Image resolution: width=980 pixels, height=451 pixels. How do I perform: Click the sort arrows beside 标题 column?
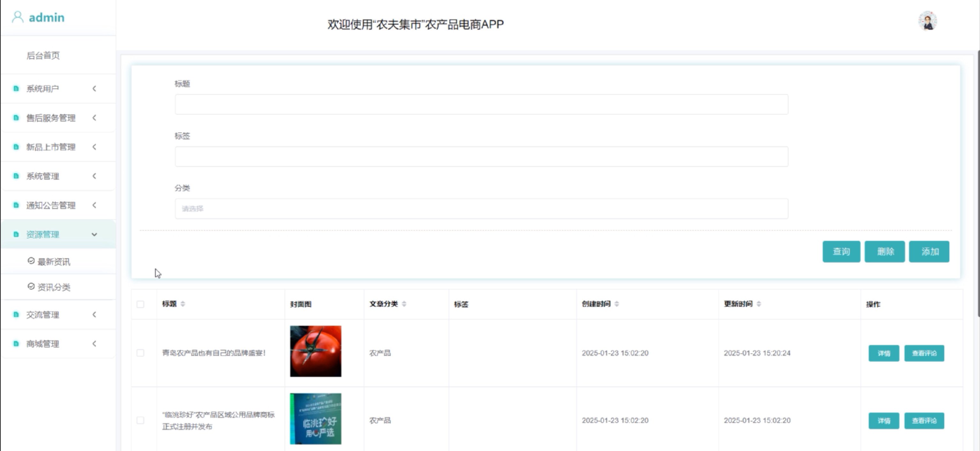tap(183, 303)
